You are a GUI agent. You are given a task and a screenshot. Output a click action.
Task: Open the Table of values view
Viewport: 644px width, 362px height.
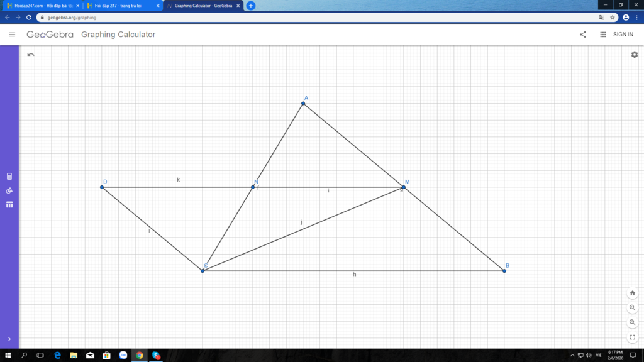(x=9, y=204)
